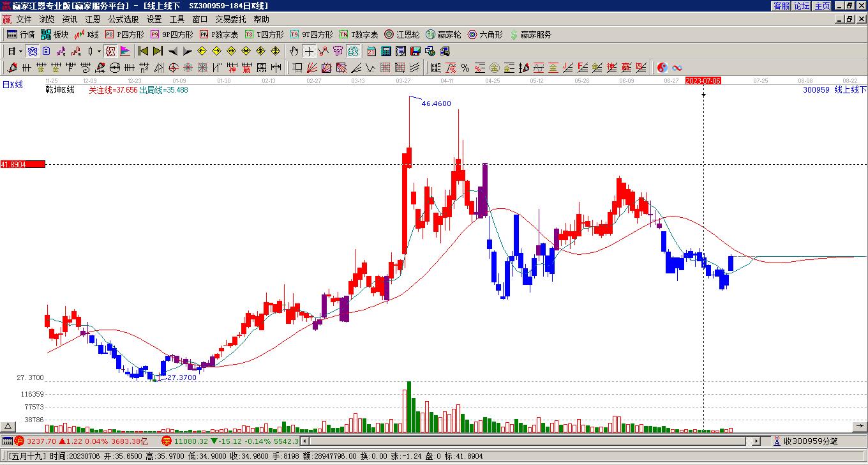Activate the crosshair cursor tool
The width and height of the screenshot is (868, 465).
click(x=309, y=51)
